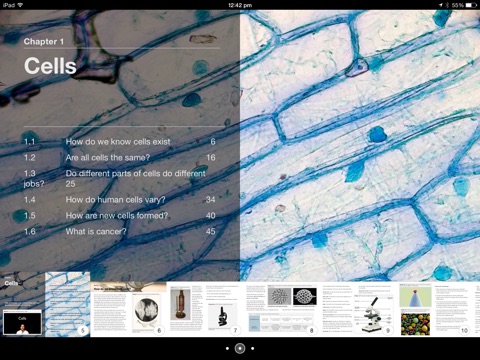The width and height of the screenshot is (480, 360).
Task: Tap the battery icon in status bar
Action: pyautogui.click(x=471, y=5)
